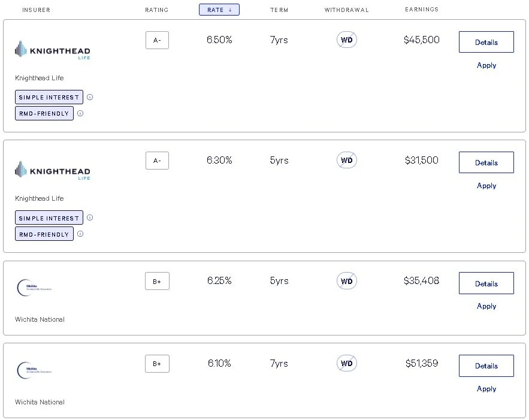Apply for Wichita National 6.10% annuity
This screenshot has width=529, height=420.
tap(486, 389)
